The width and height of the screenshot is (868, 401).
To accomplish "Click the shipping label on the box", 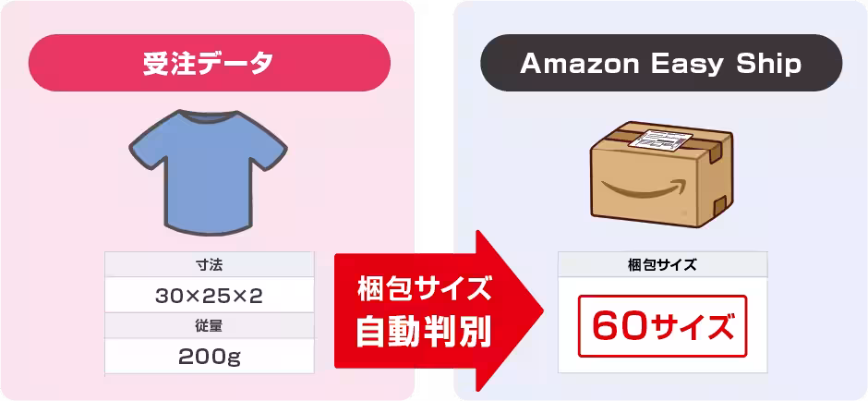I will coord(661,140).
